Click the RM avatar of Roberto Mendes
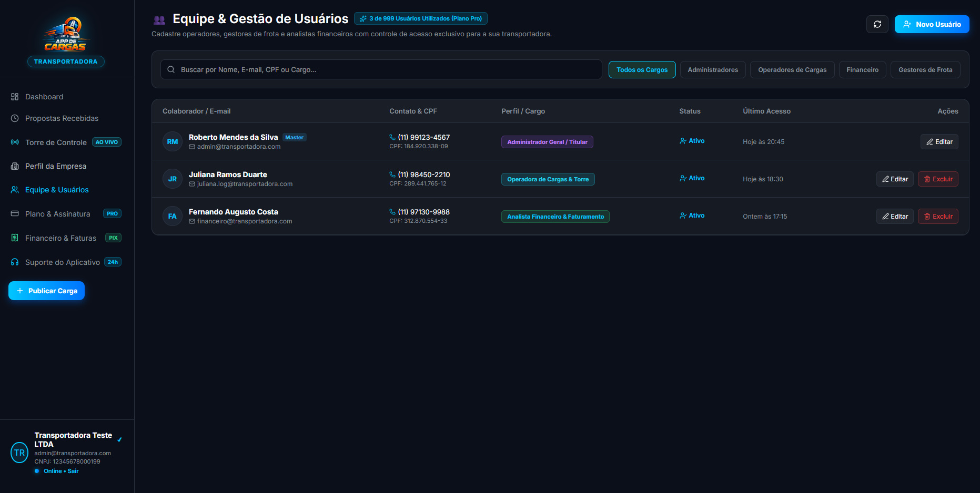980x493 pixels. [173, 141]
